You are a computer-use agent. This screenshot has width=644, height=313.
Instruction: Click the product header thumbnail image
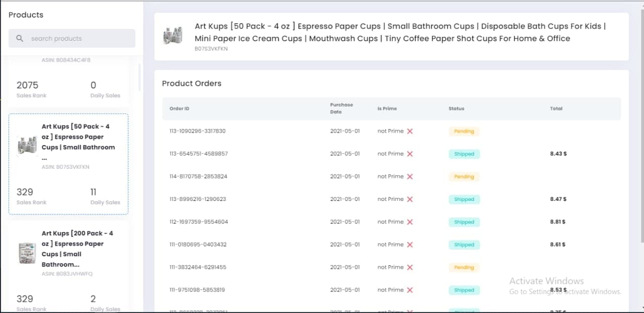172,36
